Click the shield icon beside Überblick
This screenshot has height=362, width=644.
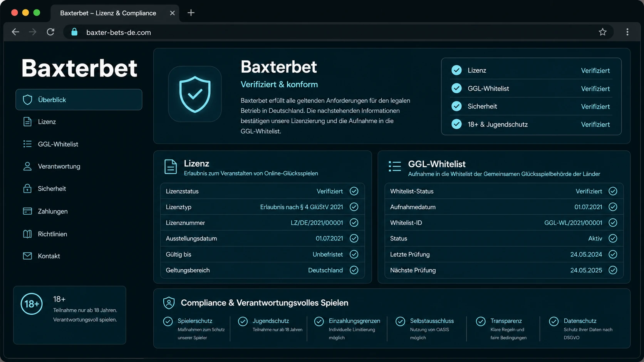pos(27,100)
